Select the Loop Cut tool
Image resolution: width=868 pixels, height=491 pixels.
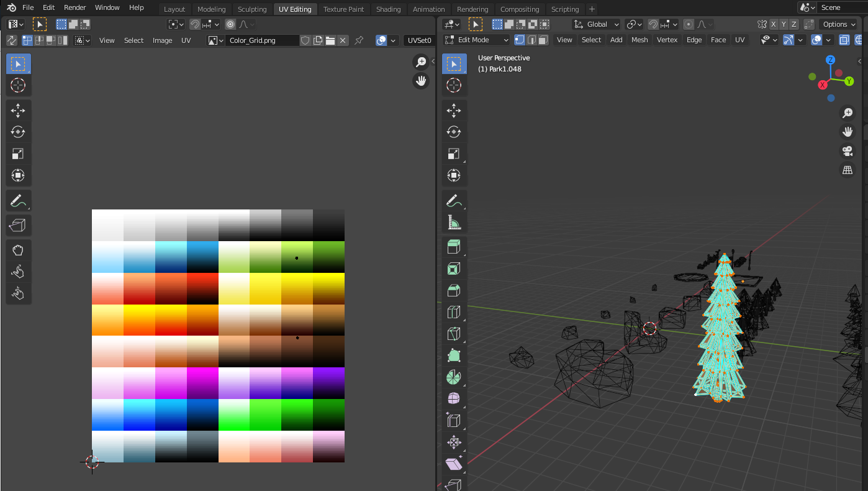tap(454, 312)
